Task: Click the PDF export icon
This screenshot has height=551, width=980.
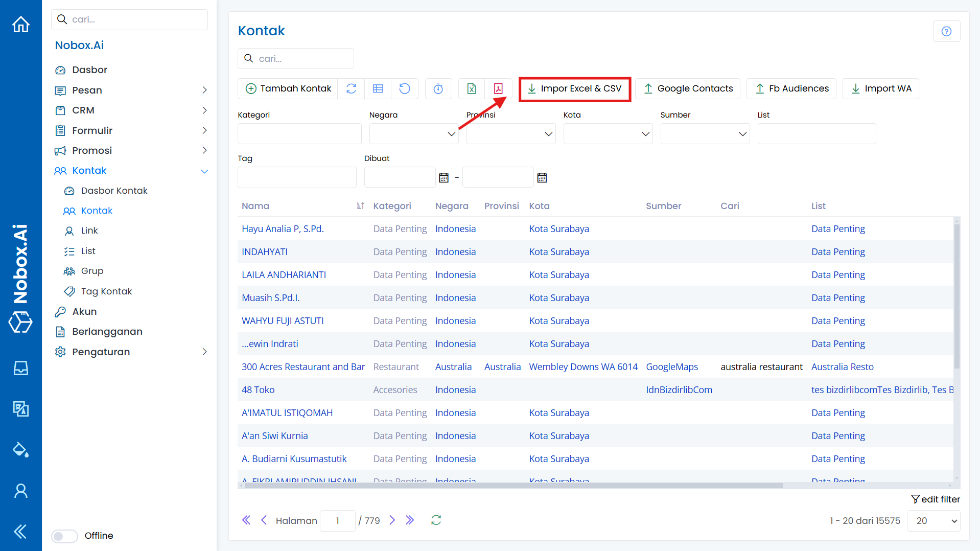Action: coord(498,88)
